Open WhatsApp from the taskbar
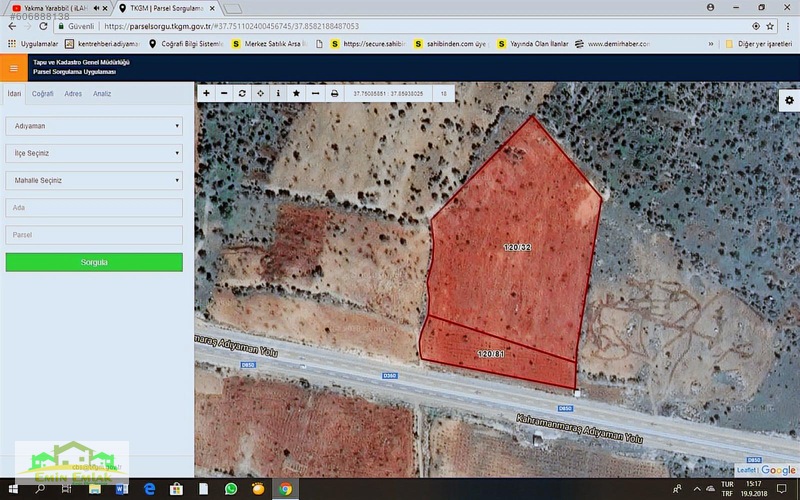800x500 pixels. point(231,489)
